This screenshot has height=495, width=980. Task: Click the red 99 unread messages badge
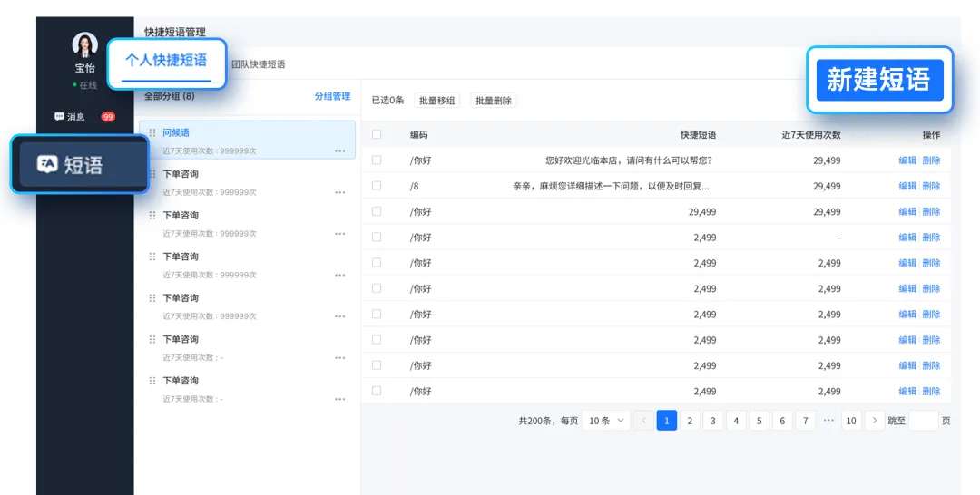pos(108,117)
